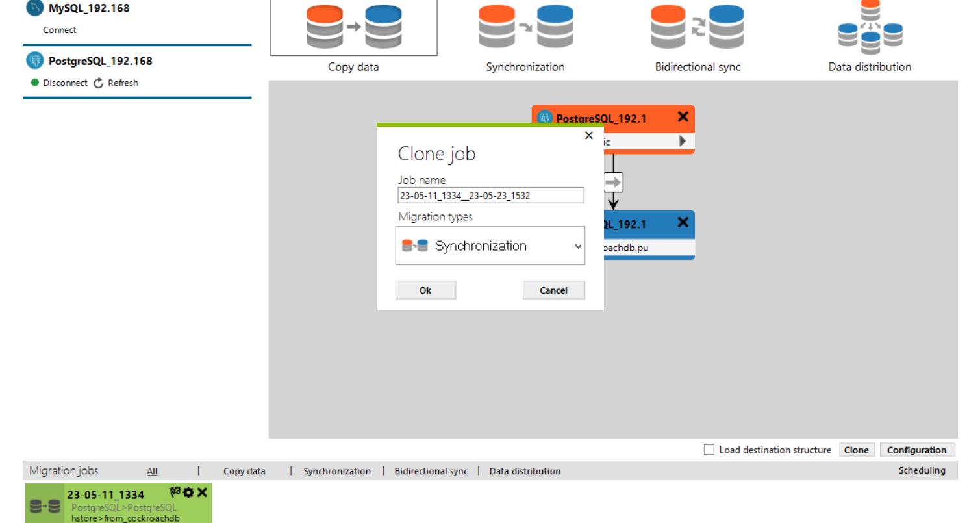This screenshot has height=523, width=980.
Task: Click the elephant icon on orange source node
Action: tap(545, 118)
